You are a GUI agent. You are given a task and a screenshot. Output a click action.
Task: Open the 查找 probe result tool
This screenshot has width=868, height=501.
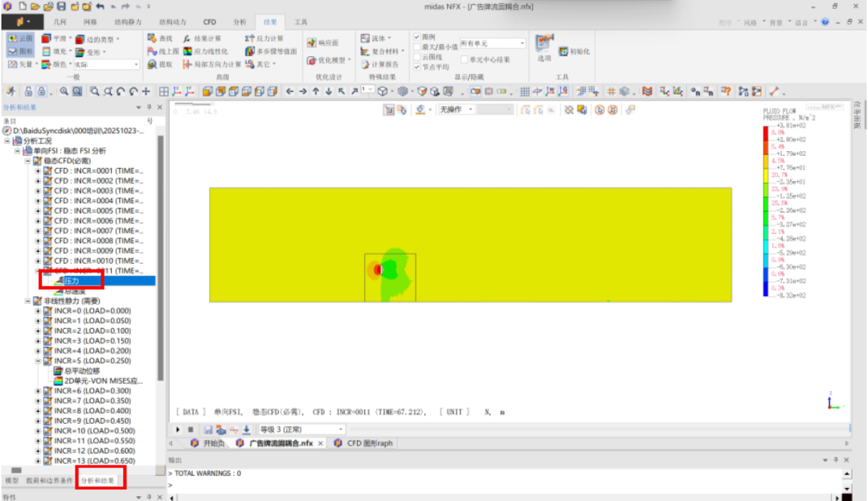coord(161,39)
